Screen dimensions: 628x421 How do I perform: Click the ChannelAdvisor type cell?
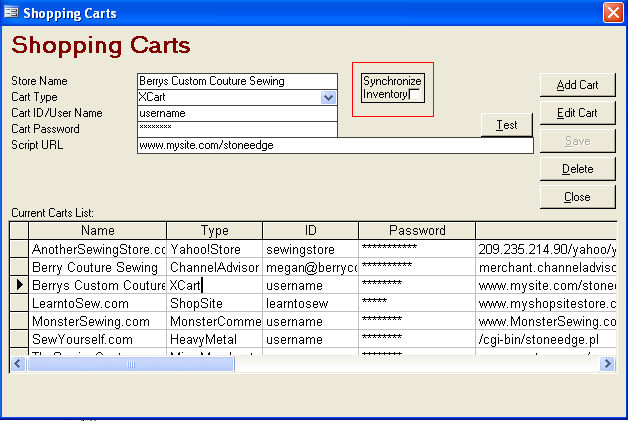pos(214,267)
